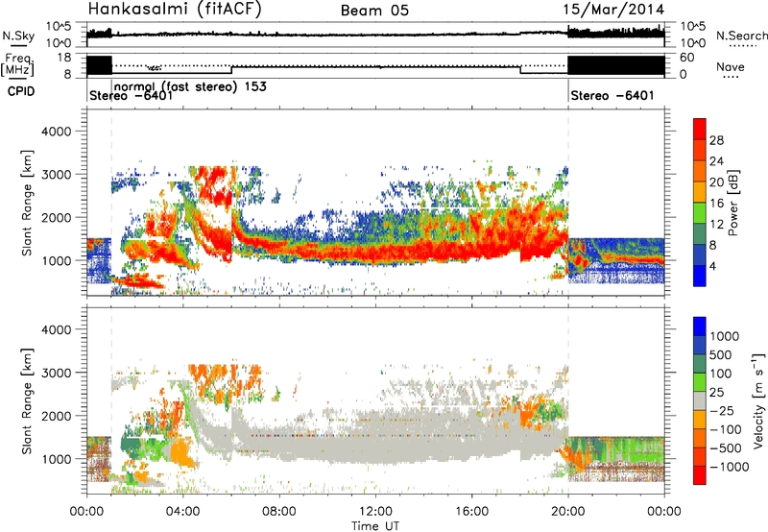768x532 pixels.
Task: Click the red backscatter band in power panel
Action: coord(401,250)
